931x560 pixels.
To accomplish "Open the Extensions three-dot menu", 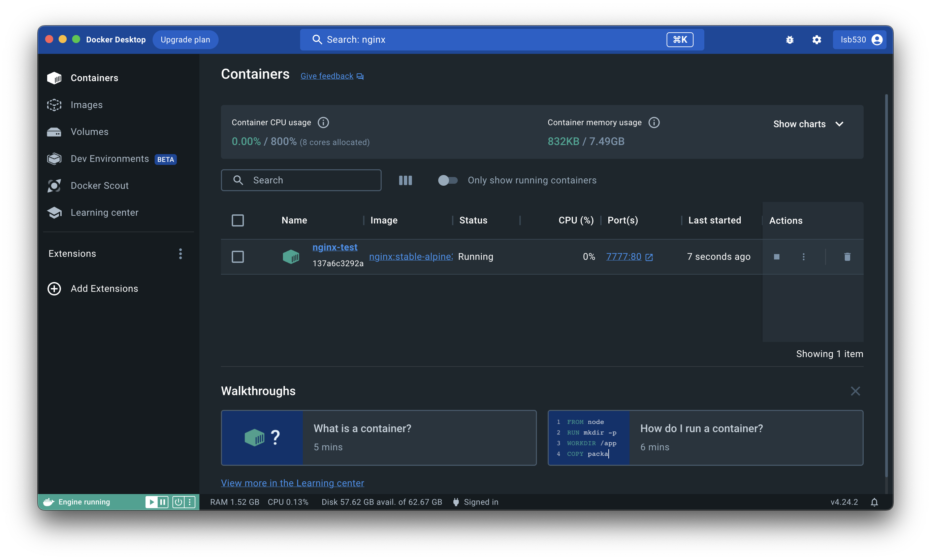I will [181, 254].
